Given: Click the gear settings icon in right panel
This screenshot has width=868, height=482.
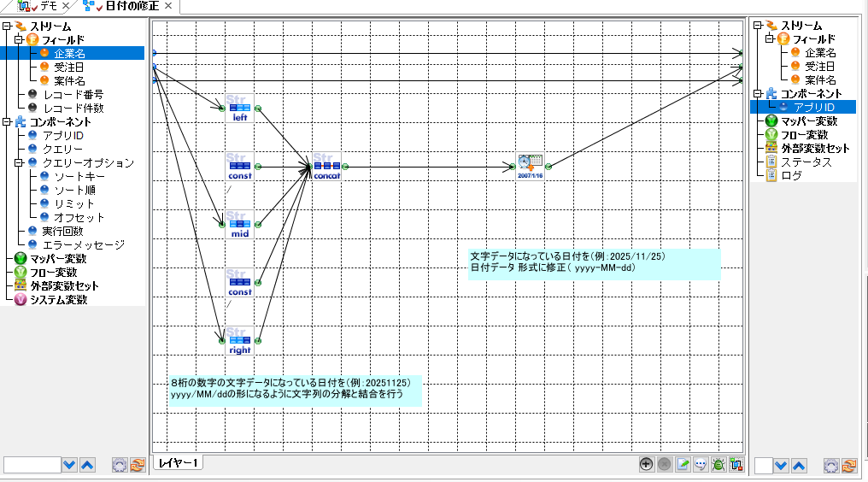Looking at the screenshot, I should (830, 466).
